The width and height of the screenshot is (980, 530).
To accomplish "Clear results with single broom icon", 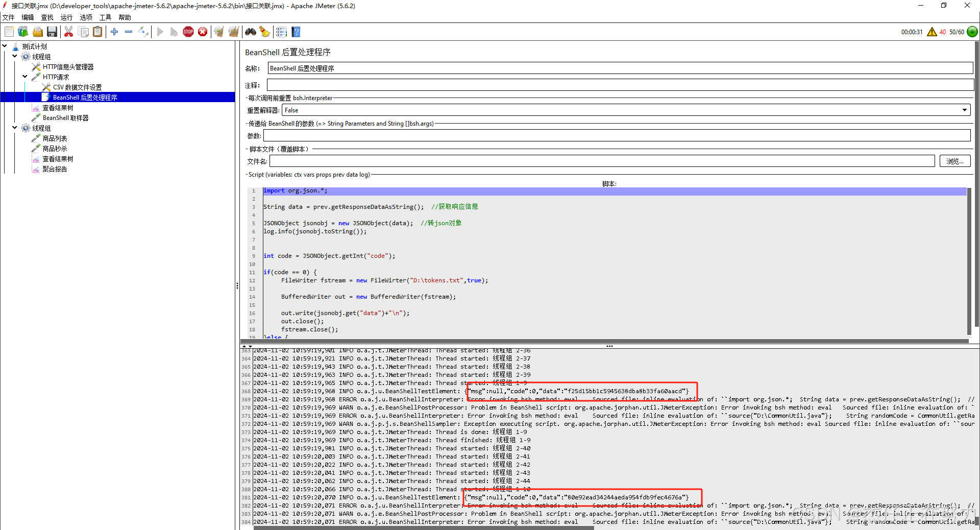I will [219, 32].
